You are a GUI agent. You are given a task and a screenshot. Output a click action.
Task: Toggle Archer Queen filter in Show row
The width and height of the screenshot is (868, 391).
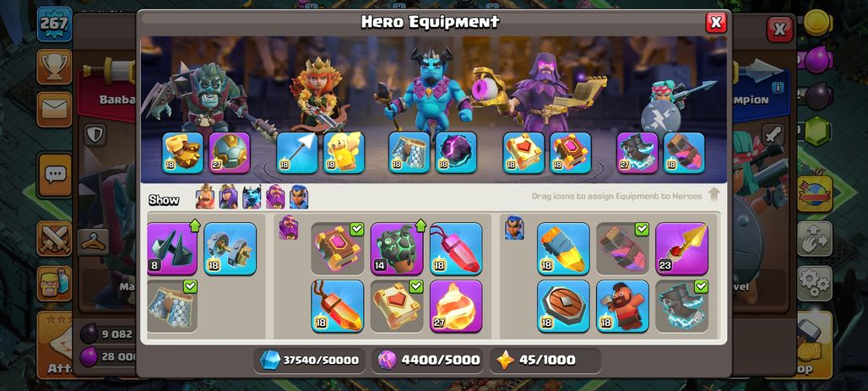pos(228,197)
